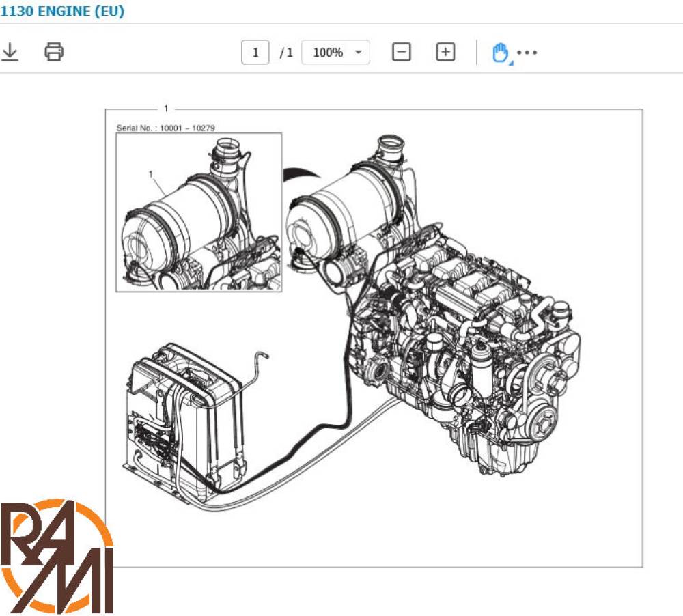Open the 1130 ENGINE (EU) title link
Screen dimensions: 683x616
[62, 12]
